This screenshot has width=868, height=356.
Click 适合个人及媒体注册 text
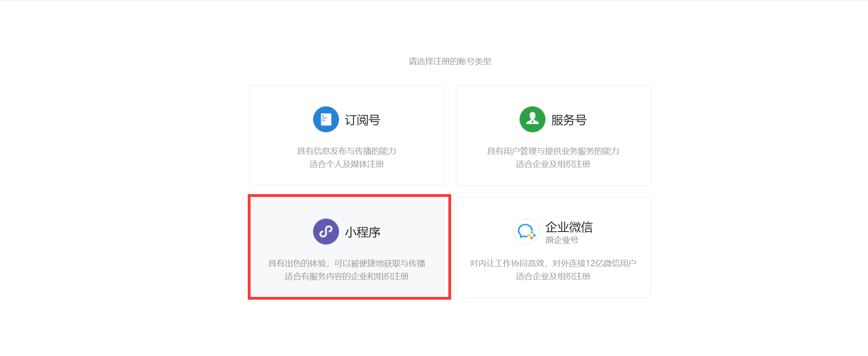[x=346, y=164]
